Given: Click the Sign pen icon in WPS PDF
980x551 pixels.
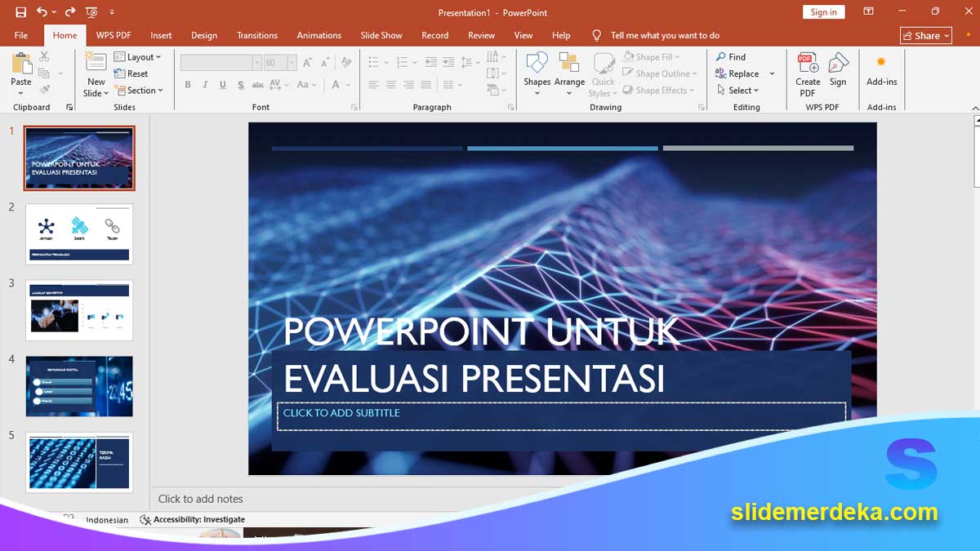Looking at the screenshot, I should coord(838,64).
